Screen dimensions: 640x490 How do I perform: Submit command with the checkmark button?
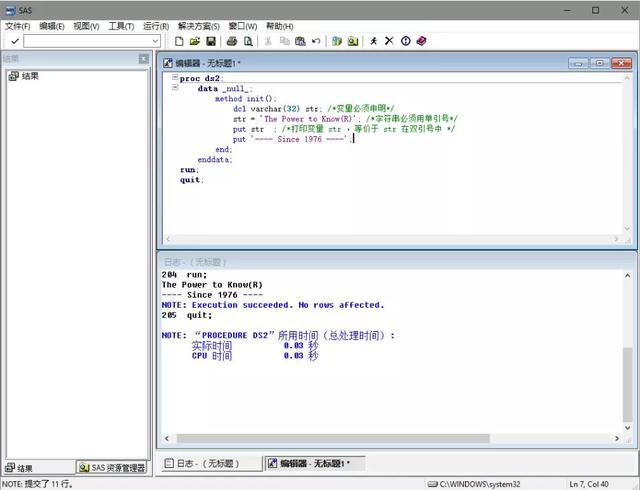click(x=14, y=41)
